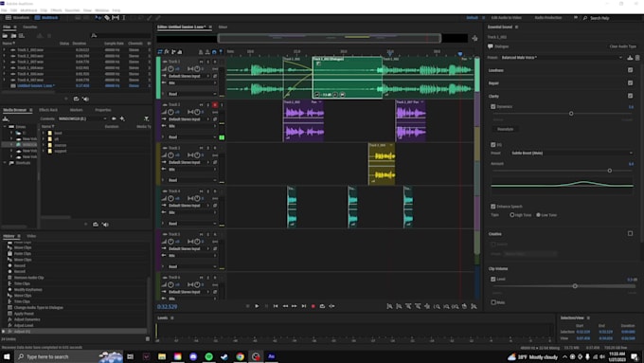Click the Reanalyze button
Screen dimensions: 644x363
[x=505, y=129]
